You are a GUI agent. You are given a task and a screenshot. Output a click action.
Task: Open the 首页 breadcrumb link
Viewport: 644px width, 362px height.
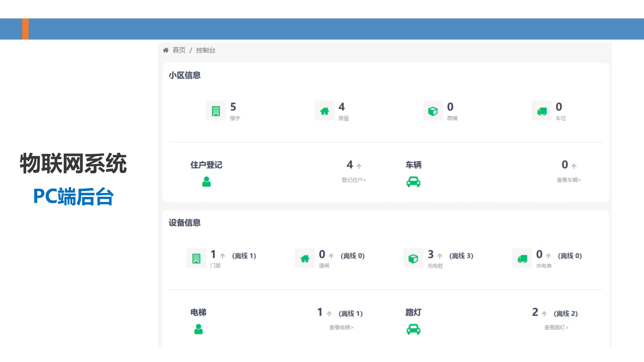point(179,50)
